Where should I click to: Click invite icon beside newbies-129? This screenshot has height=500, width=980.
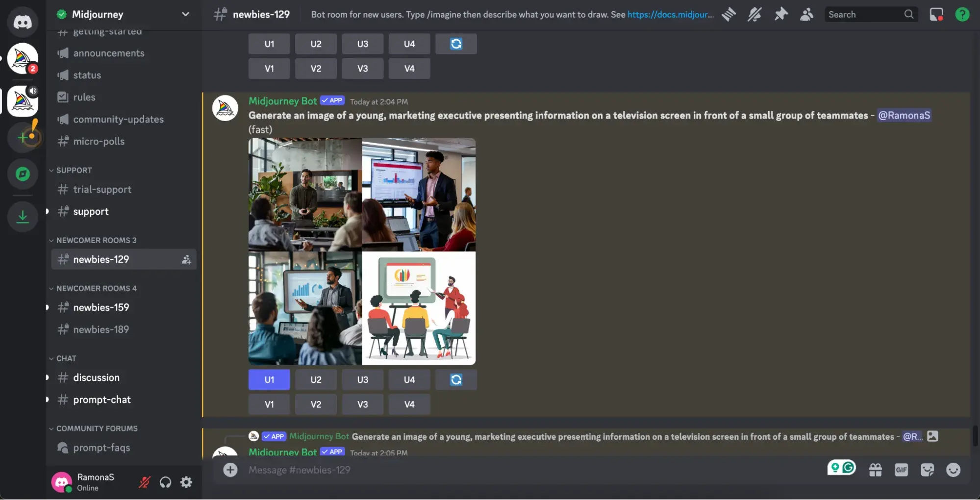coord(186,259)
